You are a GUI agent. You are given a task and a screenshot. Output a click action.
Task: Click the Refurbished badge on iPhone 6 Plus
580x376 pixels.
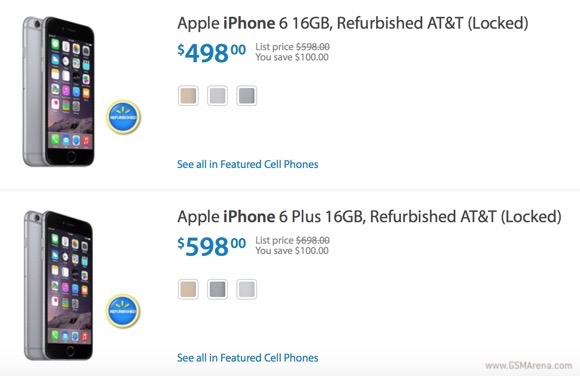coord(124,311)
